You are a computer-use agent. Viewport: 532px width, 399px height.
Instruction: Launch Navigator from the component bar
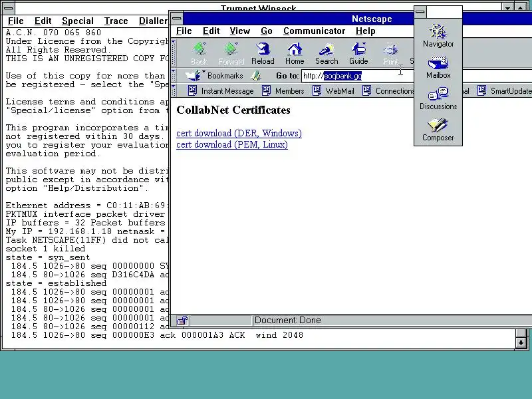(x=438, y=36)
